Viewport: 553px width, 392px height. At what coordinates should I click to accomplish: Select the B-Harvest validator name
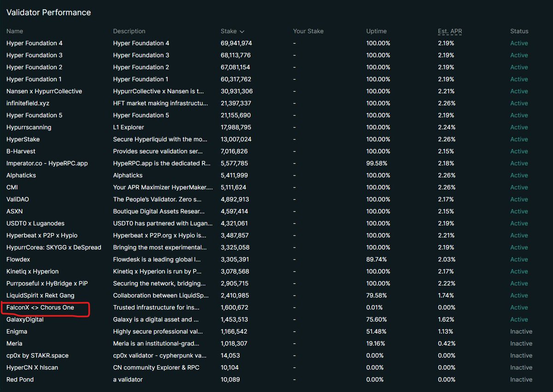pyautogui.click(x=21, y=151)
